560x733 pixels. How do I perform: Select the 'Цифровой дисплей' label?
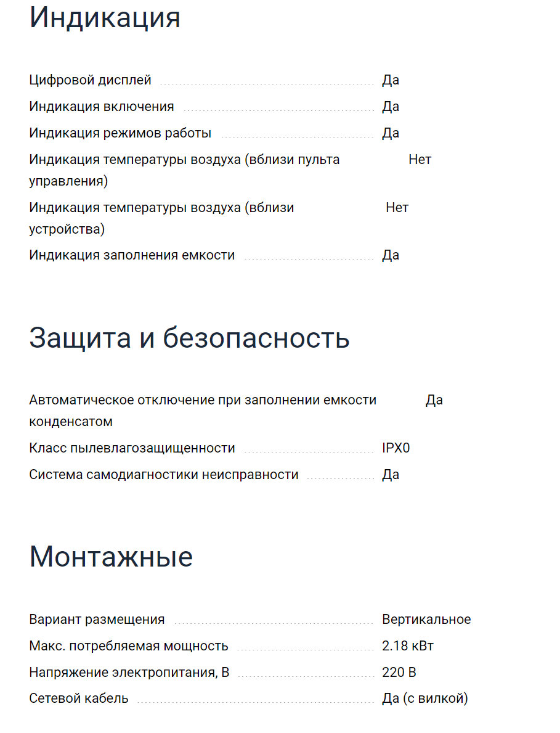pyautogui.click(x=90, y=80)
